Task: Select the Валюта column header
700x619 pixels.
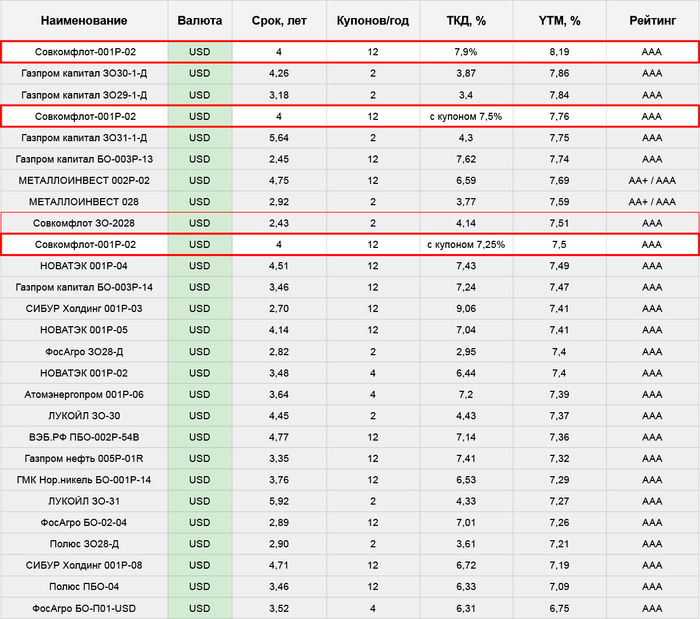Action: (x=200, y=20)
